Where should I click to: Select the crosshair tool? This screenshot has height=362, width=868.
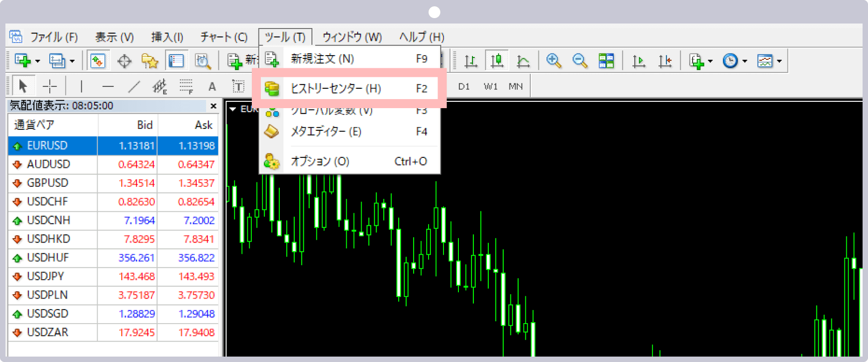pyautogui.click(x=50, y=86)
